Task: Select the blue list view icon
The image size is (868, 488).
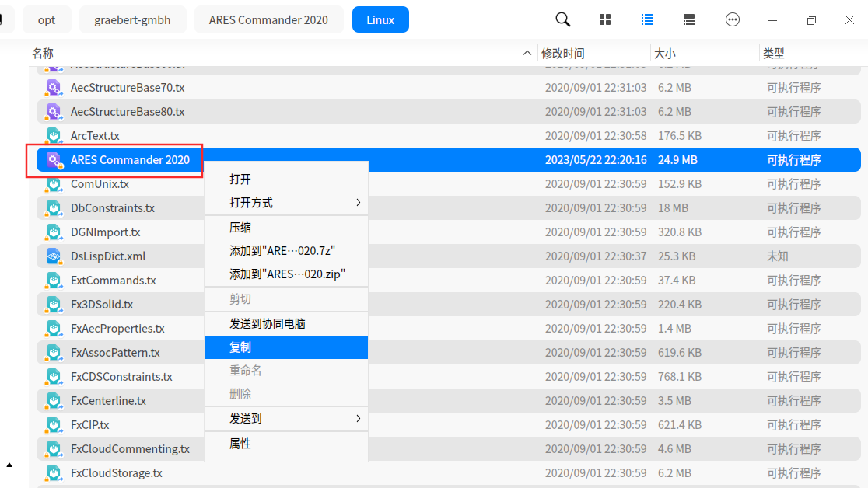Action: click(647, 19)
